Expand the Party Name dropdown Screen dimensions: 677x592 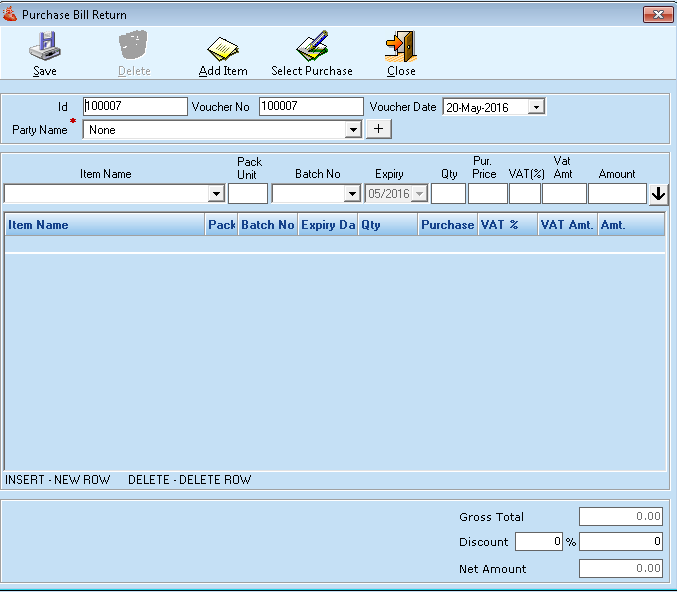pyautogui.click(x=352, y=130)
